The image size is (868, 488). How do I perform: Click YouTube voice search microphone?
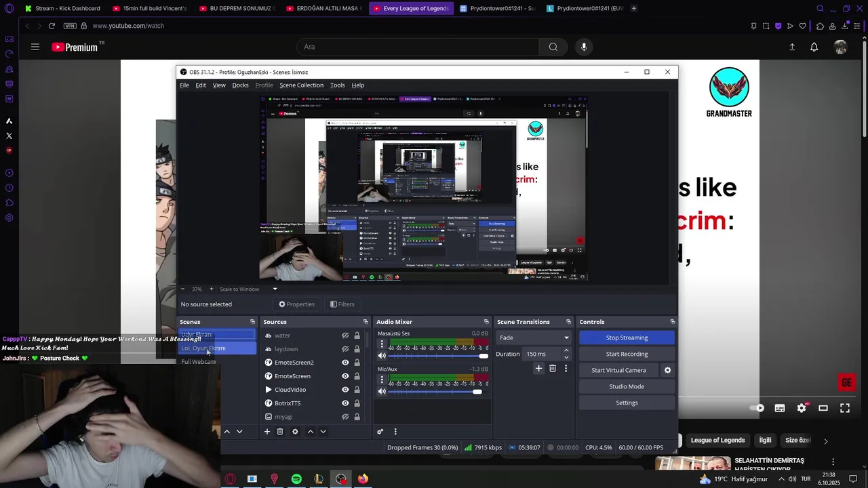point(584,47)
